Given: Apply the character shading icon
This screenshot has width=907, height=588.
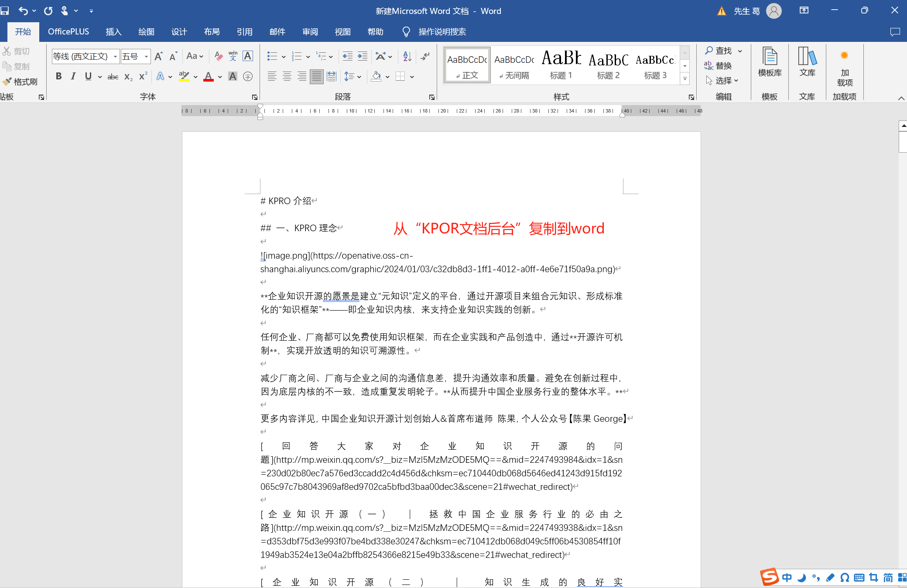Looking at the screenshot, I should (233, 77).
